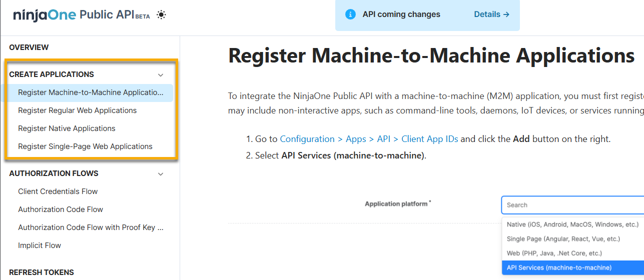
Task: Open the NinjaOne Public API logo link
Action: click(x=82, y=14)
